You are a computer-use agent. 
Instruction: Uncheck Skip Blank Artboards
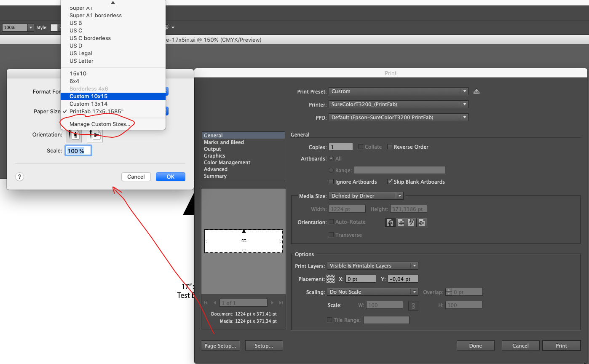tap(390, 182)
